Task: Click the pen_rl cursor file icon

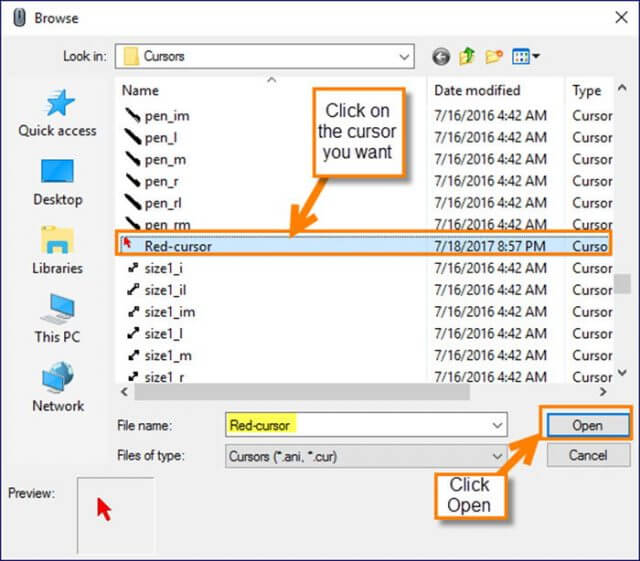Action: [x=133, y=203]
